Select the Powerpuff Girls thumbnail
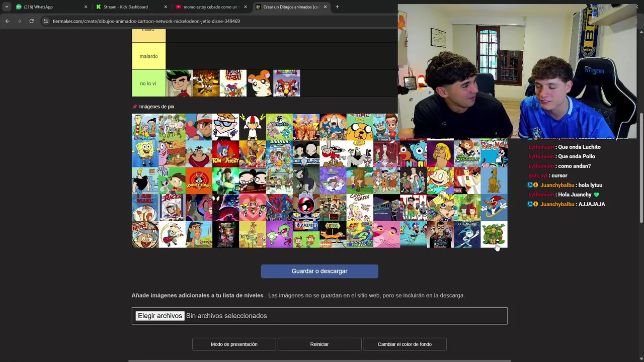Viewport: 644px width, 362px height. 253,208
